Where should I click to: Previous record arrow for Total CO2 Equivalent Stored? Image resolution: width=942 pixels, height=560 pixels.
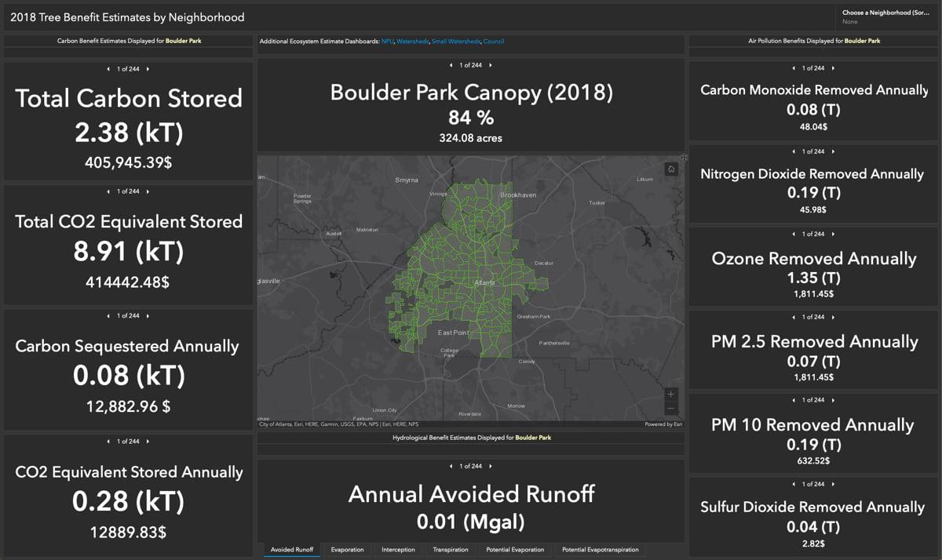click(x=110, y=191)
